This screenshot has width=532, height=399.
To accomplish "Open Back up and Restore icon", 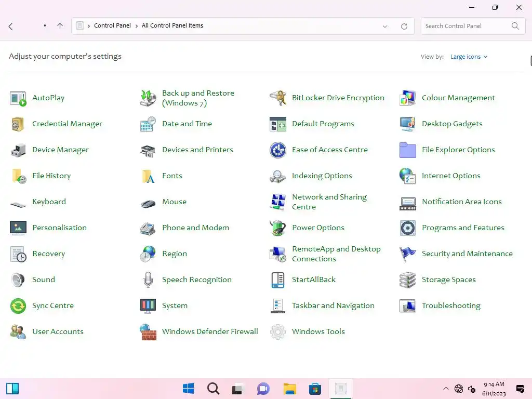I will coord(148,98).
